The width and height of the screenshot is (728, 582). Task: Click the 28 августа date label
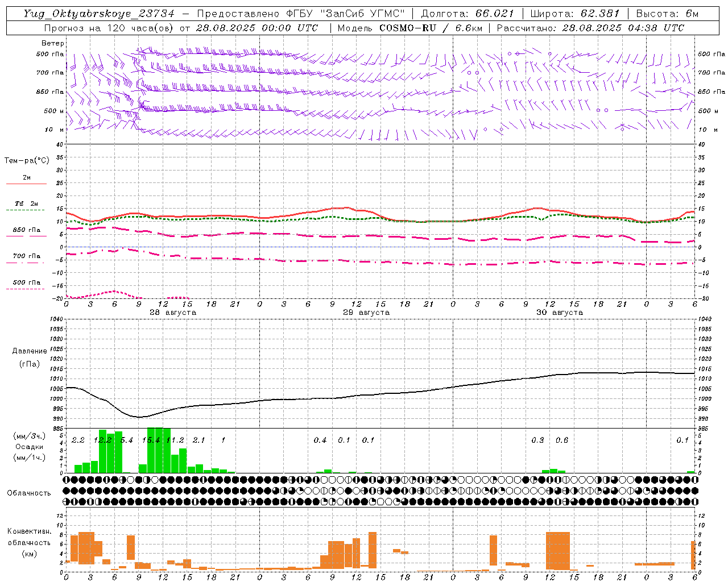click(173, 313)
